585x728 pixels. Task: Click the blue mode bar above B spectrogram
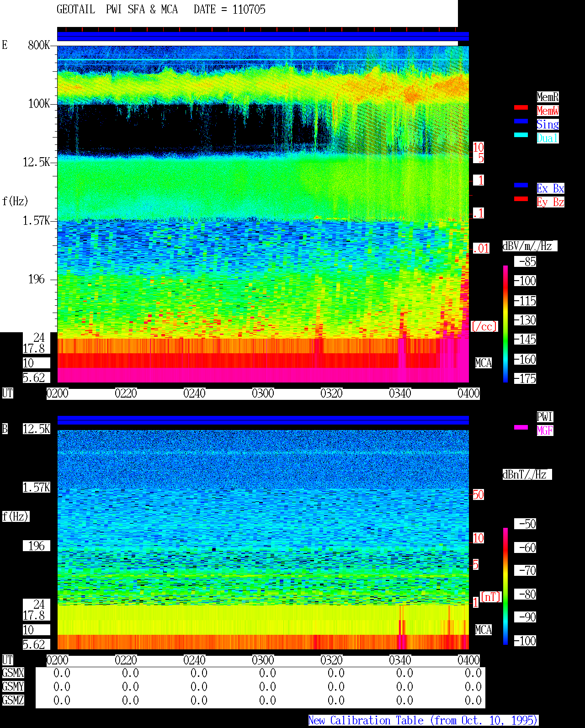pos(263,420)
